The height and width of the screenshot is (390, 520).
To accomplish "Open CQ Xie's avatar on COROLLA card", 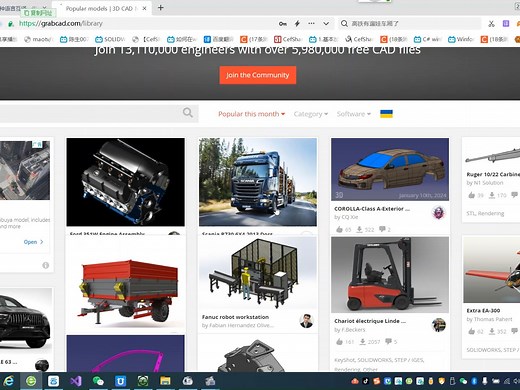I will 438,213.
